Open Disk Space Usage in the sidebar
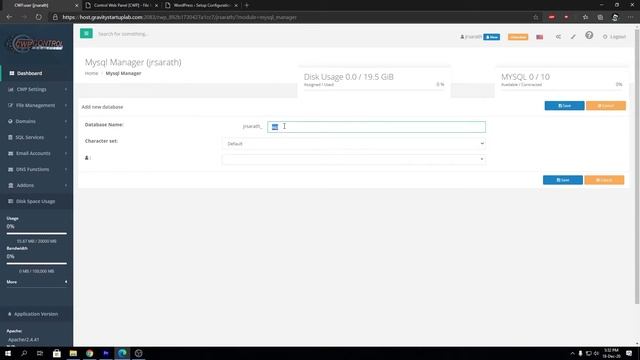Viewport: 640px width, 360px height. [x=37, y=201]
